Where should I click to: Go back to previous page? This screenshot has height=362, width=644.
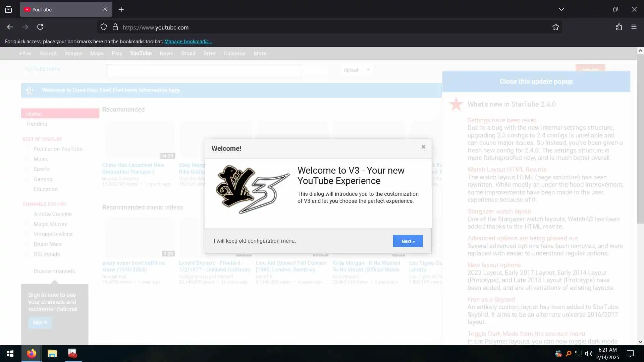coord(10,27)
